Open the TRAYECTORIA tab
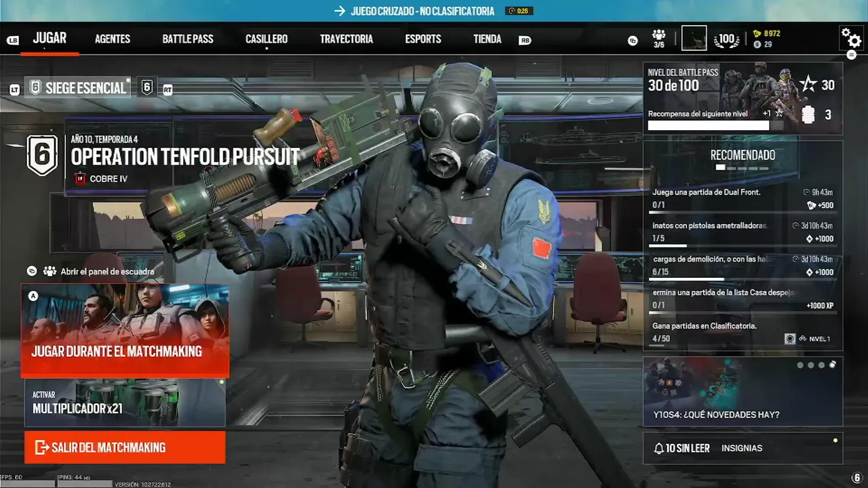The height and width of the screenshot is (488, 868). 347,39
